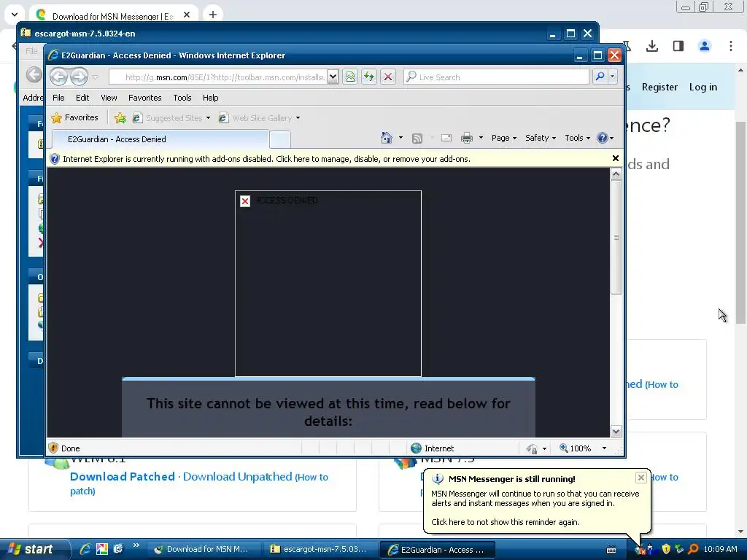Screen dimensions: 747x560
Task: Click the add-ons disabled information bar
Action: [329, 158]
